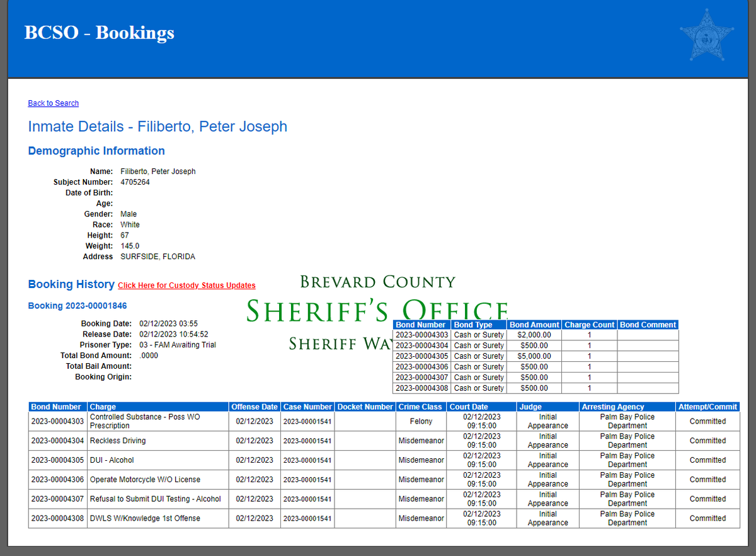This screenshot has height=556, width=756.
Task: Click the Booking History heading
Action: [71, 284]
